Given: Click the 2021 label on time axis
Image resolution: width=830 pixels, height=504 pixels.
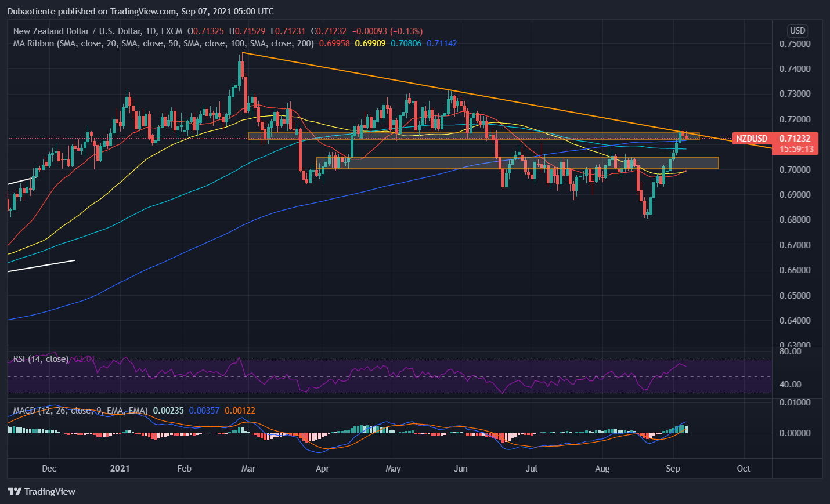Looking at the screenshot, I should 120,469.
